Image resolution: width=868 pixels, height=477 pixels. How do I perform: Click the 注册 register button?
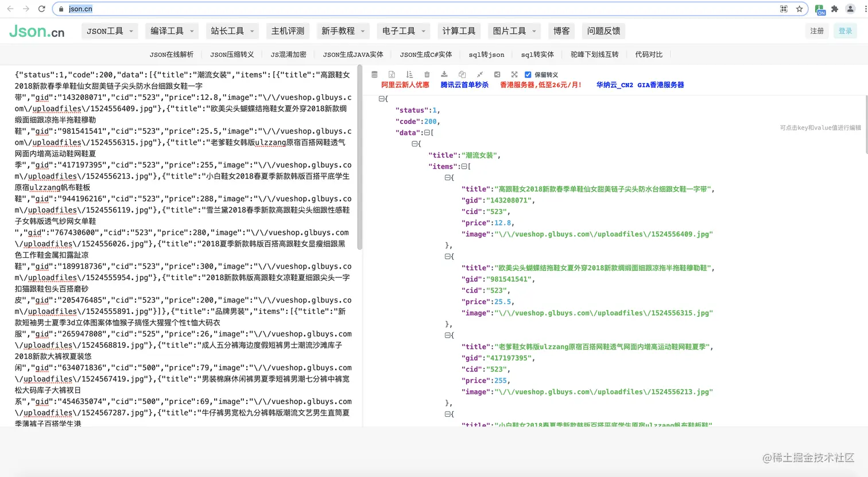pyautogui.click(x=817, y=31)
